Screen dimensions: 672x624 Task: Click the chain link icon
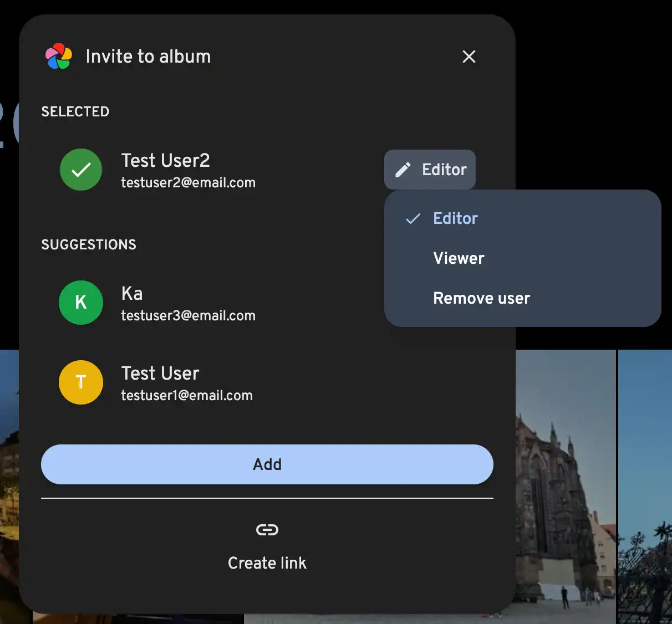pos(267,530)
